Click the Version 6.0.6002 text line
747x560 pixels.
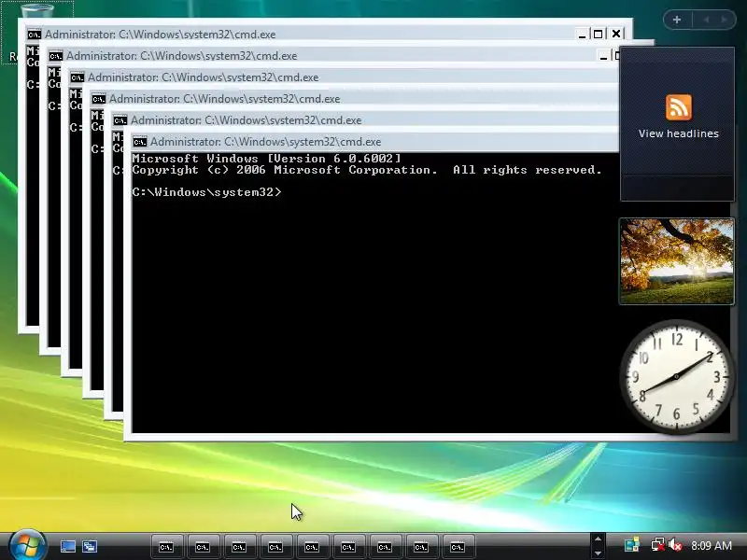[267, 159]
